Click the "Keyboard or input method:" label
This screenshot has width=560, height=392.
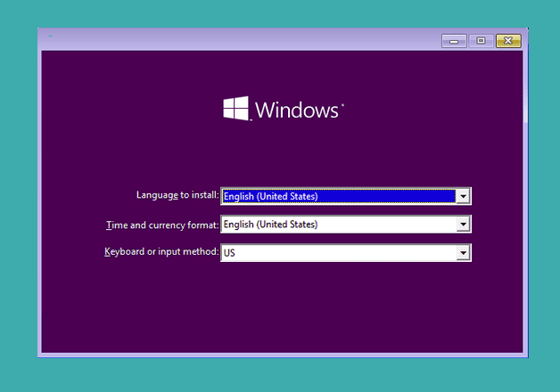[161, 251]
